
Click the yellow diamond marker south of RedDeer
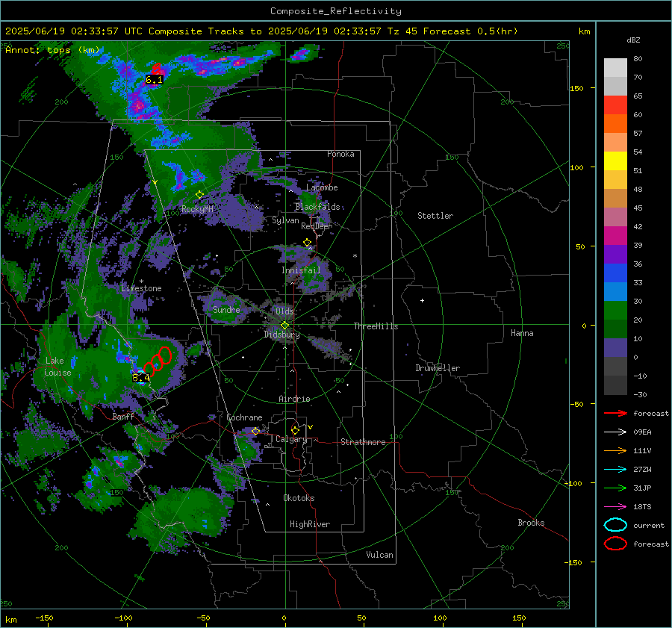307,243
